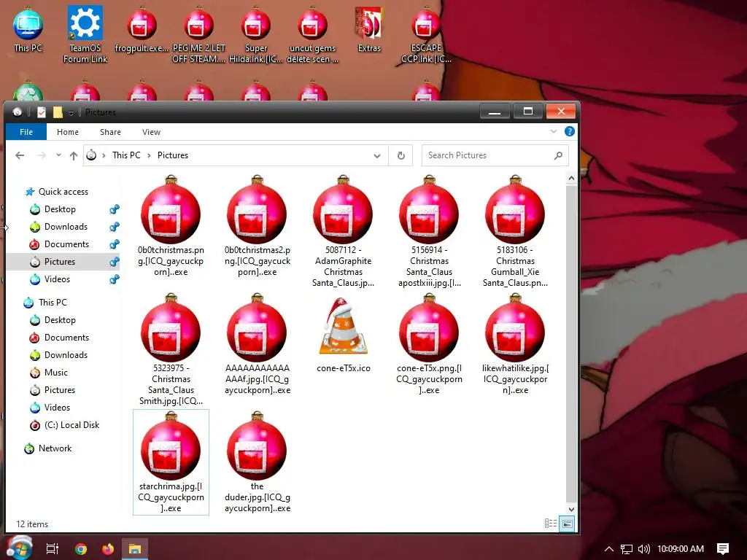This screenshot has height=560, width=747.
Task: Open Customize Quick Access Toolbar dropdown
Action: pos(71,112)
